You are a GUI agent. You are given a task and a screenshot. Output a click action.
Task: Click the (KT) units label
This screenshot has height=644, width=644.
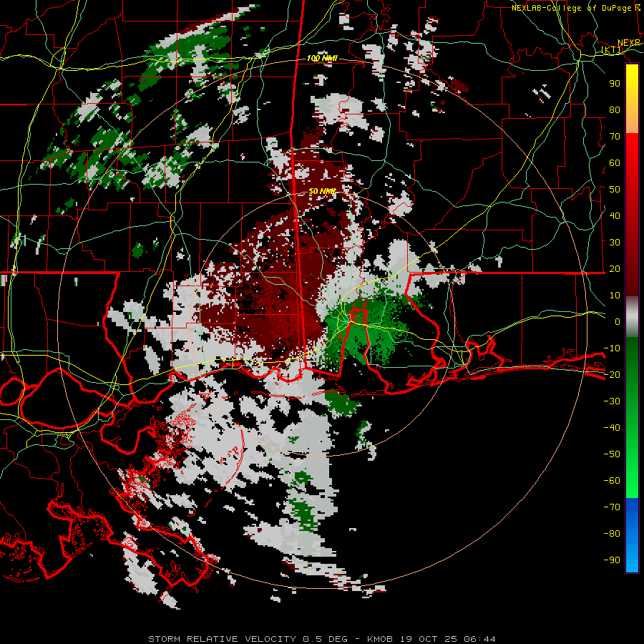pos(612,50)
